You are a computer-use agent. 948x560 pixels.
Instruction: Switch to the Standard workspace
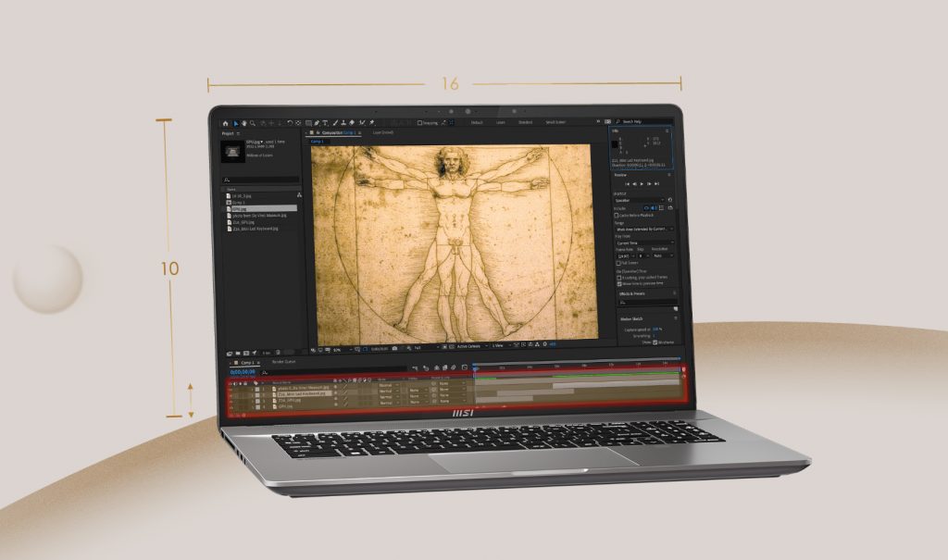point(526,122)
